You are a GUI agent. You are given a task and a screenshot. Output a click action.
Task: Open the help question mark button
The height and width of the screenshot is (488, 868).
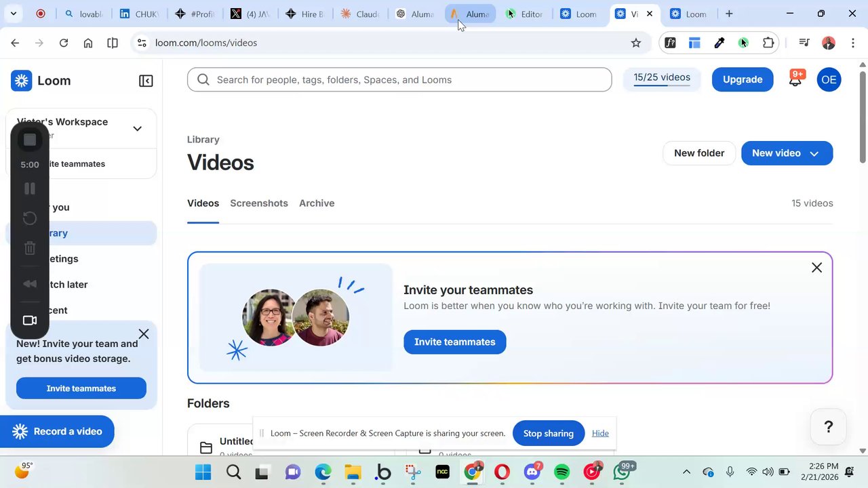(828, 426)
